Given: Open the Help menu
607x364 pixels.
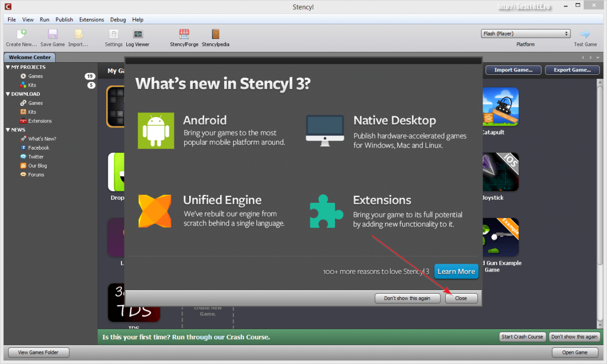Looking at the screenshot, I should point(138,20).
